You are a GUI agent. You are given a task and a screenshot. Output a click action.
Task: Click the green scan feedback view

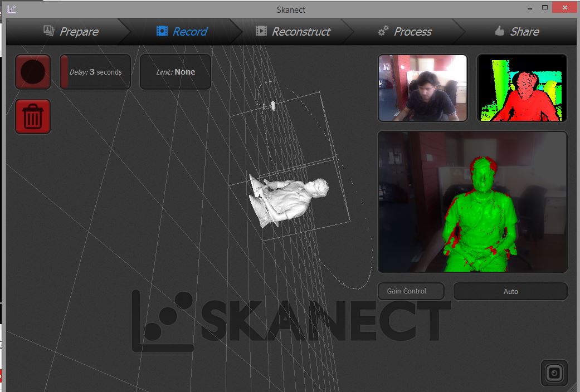[x=472, y=202]
